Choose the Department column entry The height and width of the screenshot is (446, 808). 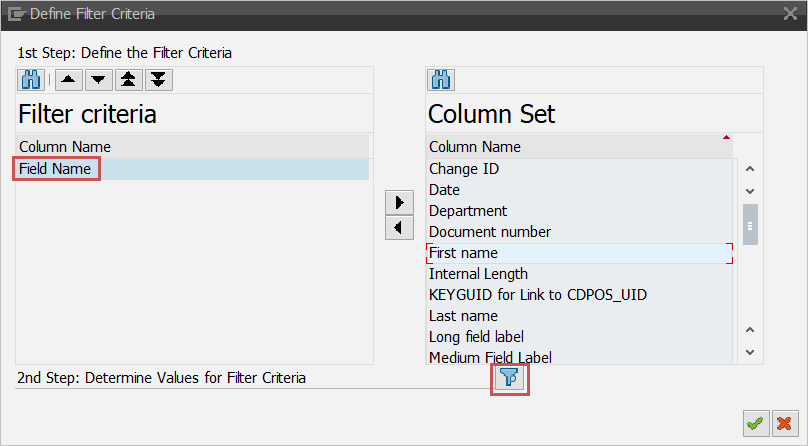467,211
